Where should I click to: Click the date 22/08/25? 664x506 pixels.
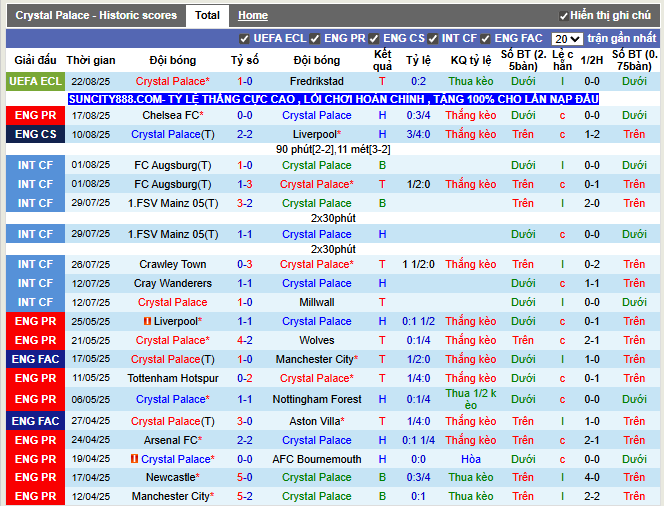(91, 81)
